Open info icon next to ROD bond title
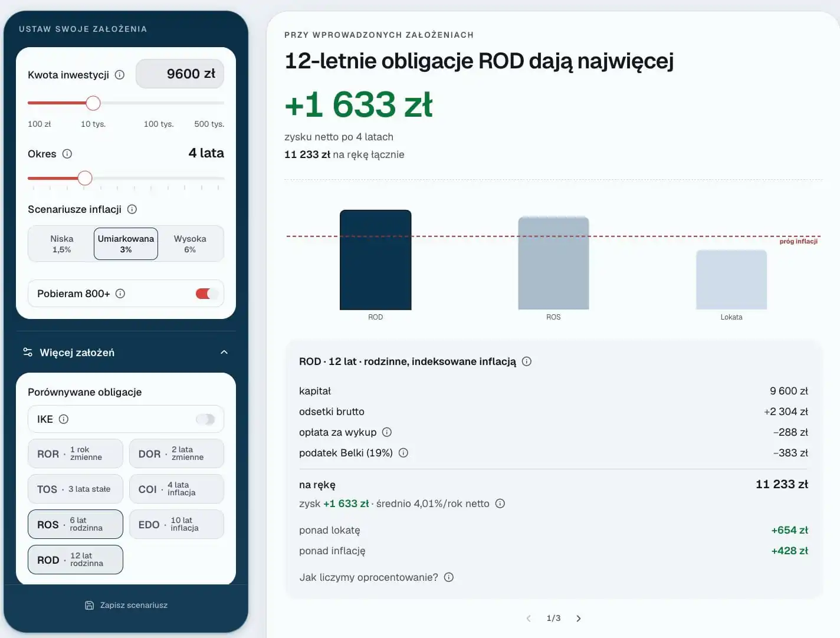 pyautogui.click(x=527, y=361)
